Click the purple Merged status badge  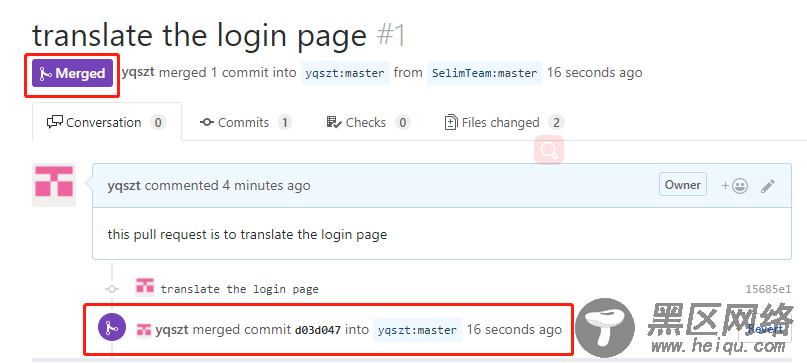pos(72,74)
